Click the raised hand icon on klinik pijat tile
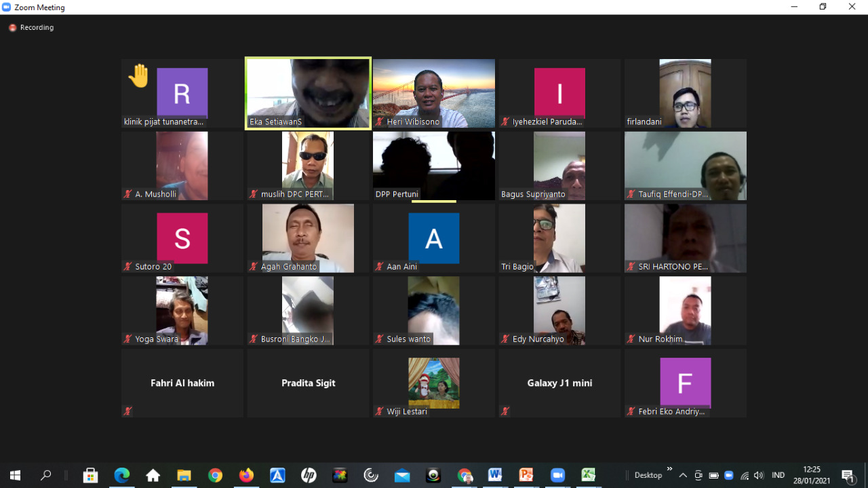The image size is (868, 488). click(x=139, y=76)
